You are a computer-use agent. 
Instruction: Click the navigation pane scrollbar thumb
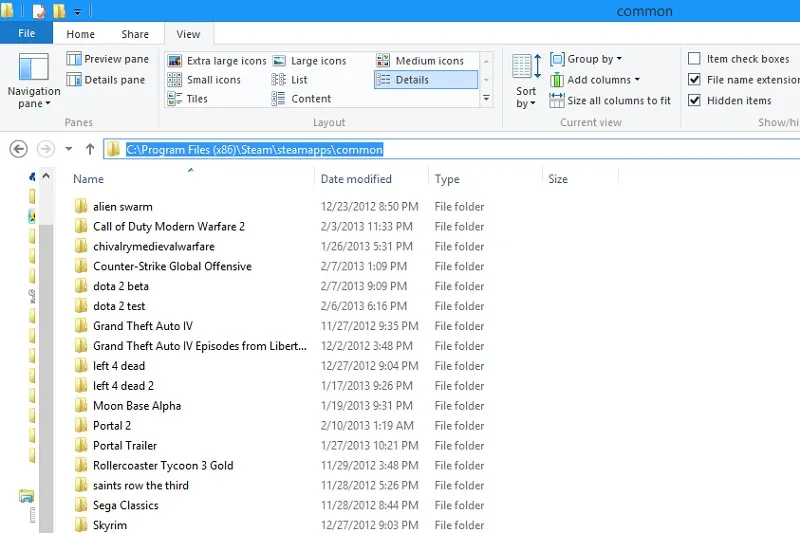pyautogui.click(x=46, y=378)
